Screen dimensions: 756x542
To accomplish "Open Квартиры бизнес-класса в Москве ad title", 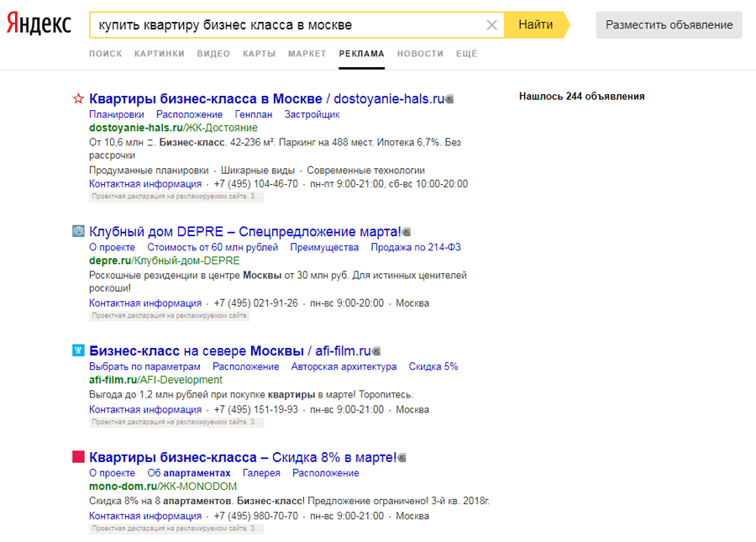I will click(x=266, y=99).
